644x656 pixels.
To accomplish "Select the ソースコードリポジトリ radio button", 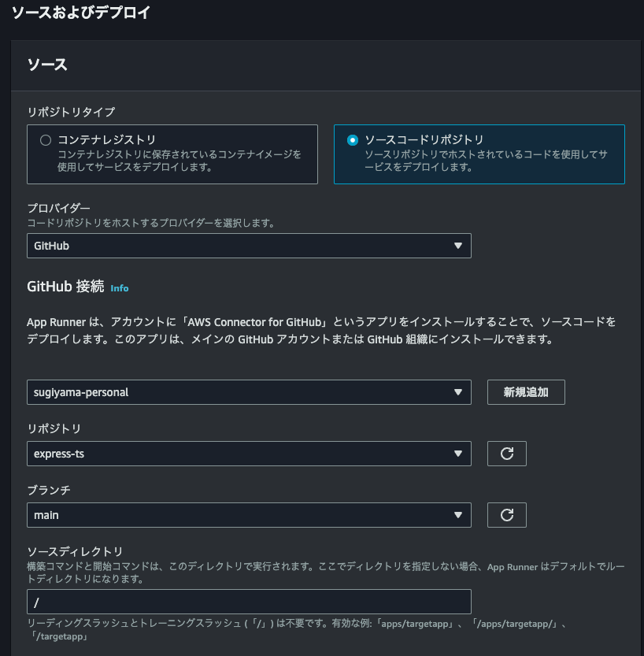I will (x=353, y=140).
